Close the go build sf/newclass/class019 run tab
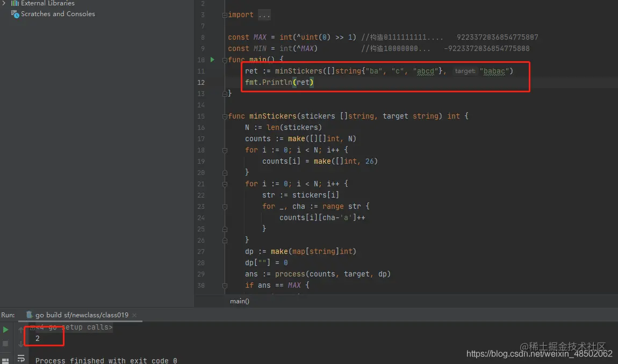The height and width of the screenshot is (364, 618). [x=134, y=315]
